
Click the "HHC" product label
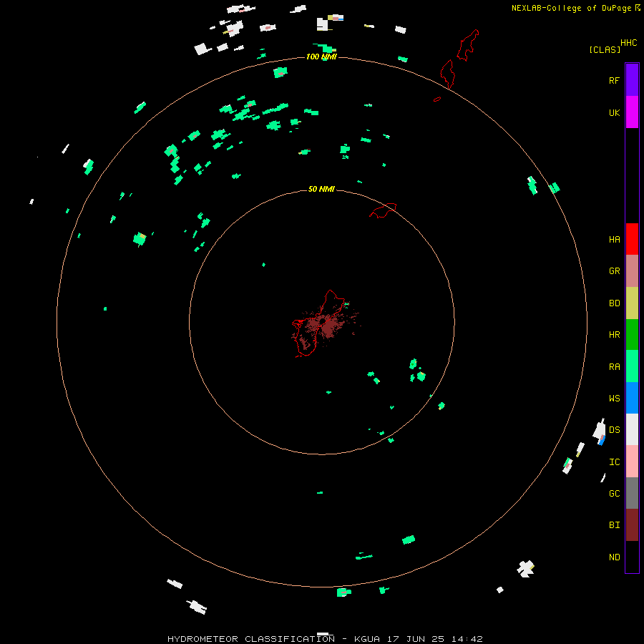click(628, 43)
